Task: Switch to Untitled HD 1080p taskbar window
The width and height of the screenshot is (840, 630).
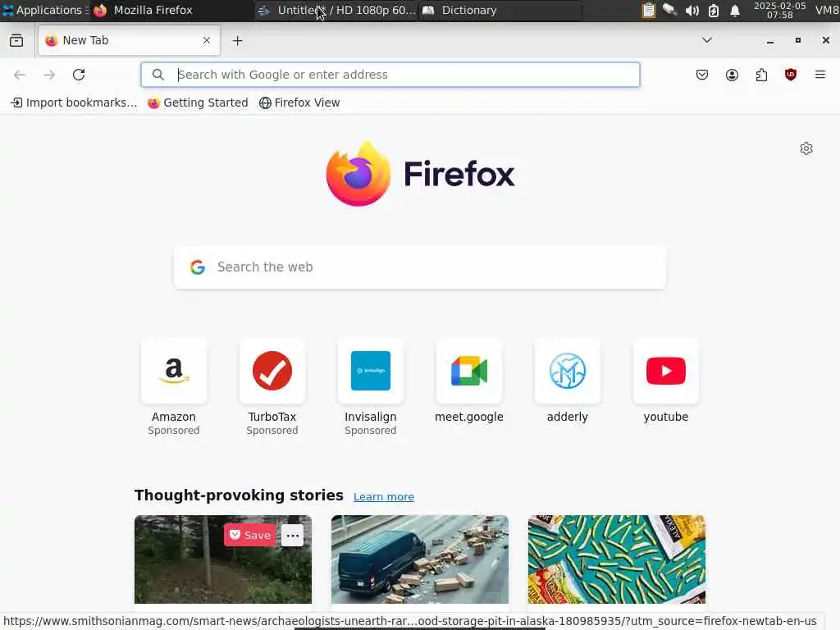Action: [x=336, y=10]
